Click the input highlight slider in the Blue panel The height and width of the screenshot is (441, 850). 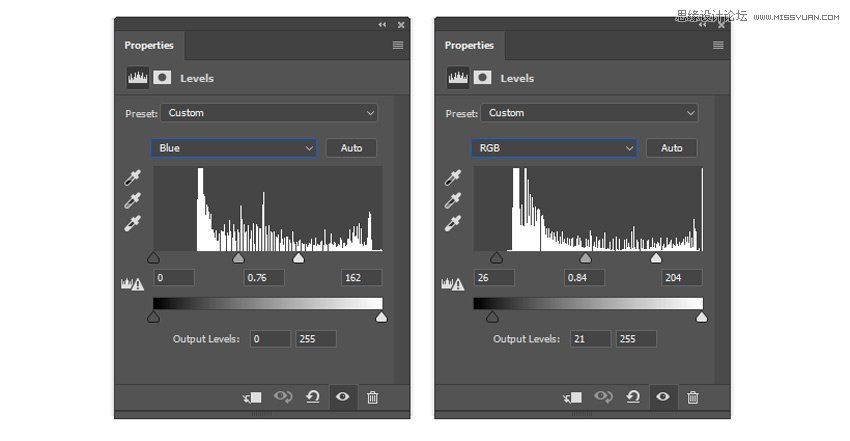(x=298, y=258)
